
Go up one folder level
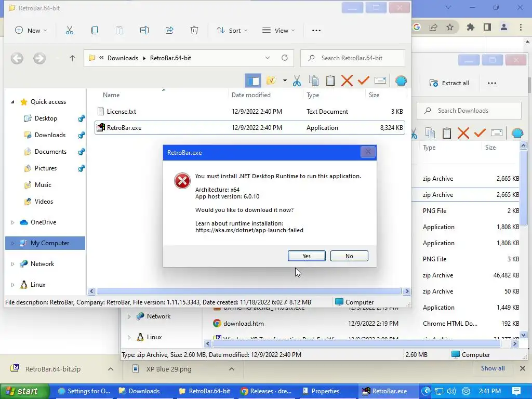click(x=72, y=58)
